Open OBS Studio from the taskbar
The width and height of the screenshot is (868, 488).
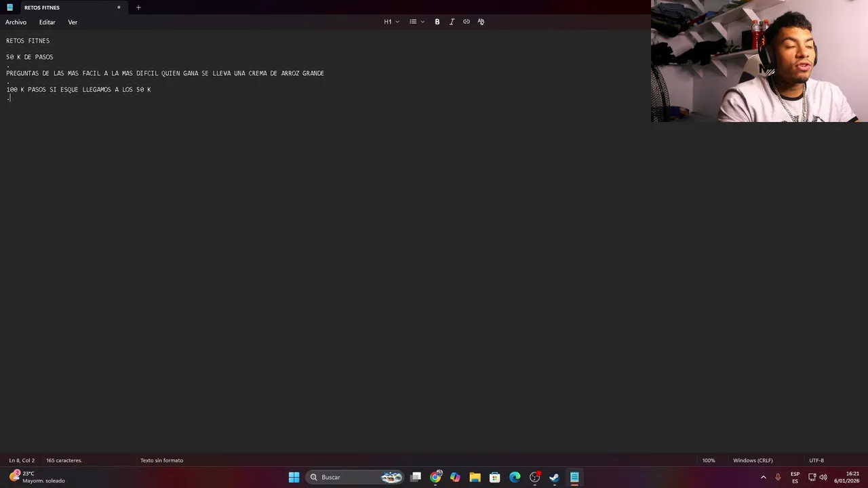534,477
